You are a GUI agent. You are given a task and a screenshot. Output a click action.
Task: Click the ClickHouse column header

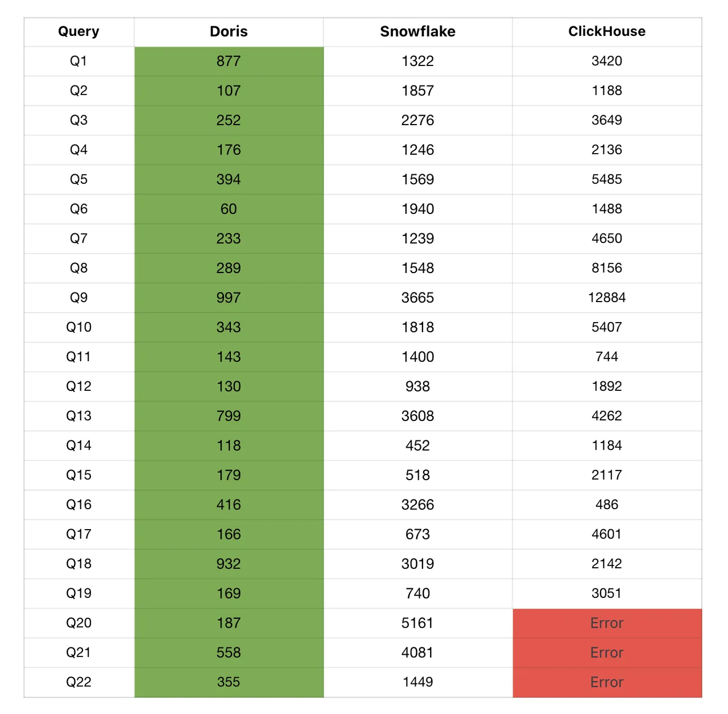coord(606,32)
